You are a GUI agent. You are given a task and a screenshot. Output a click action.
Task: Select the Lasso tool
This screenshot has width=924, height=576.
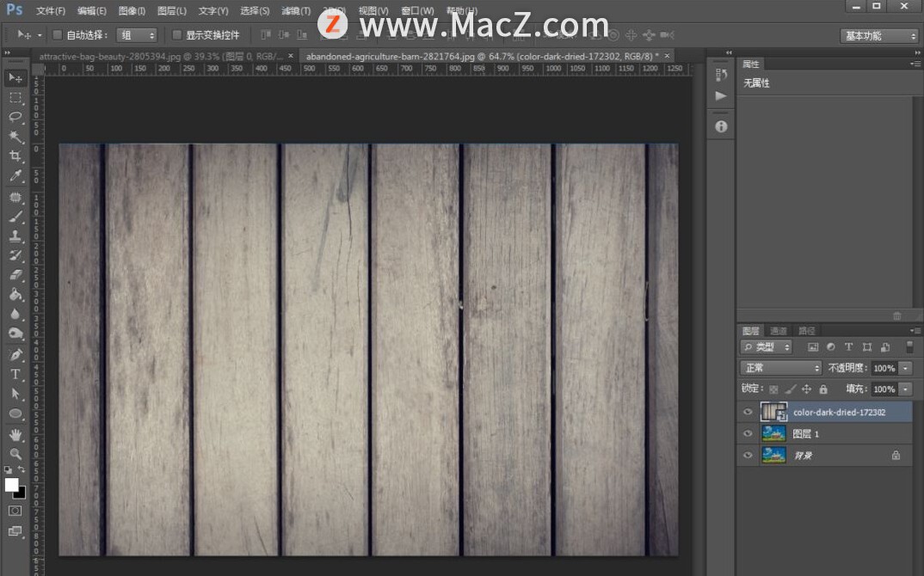coord(15,117)
